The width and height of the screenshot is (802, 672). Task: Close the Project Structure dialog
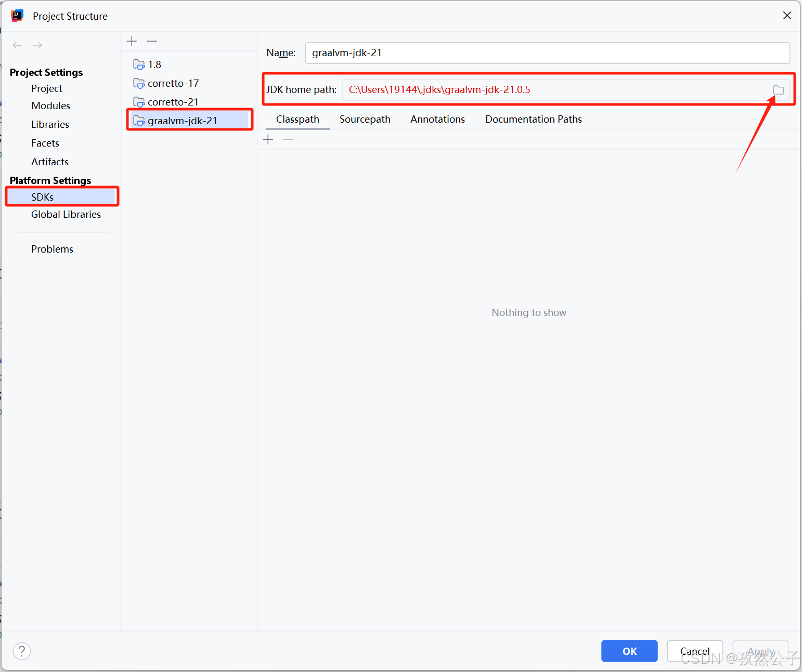[787, 16]
